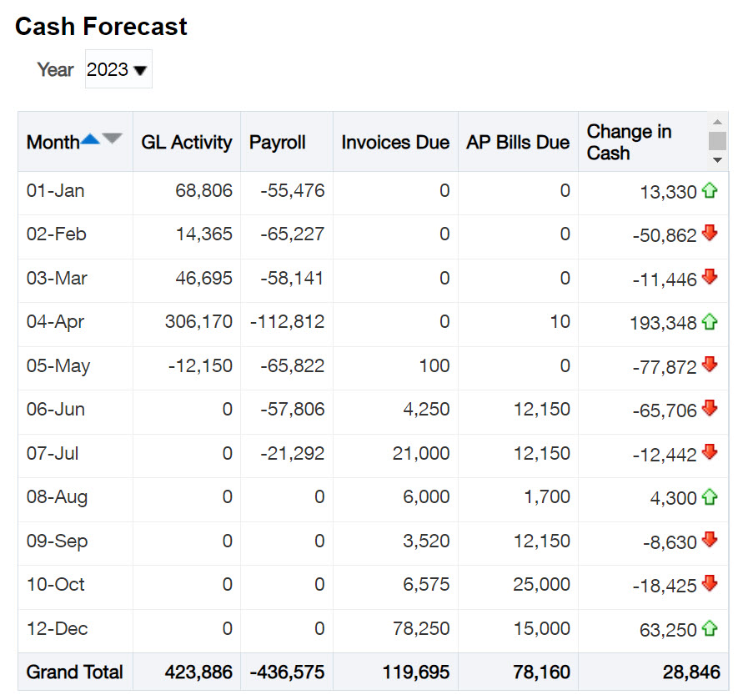This screenshot has width=743, height=700.
Task: Sort Month column descending with gray arrow
Action: tap(112, 139)
